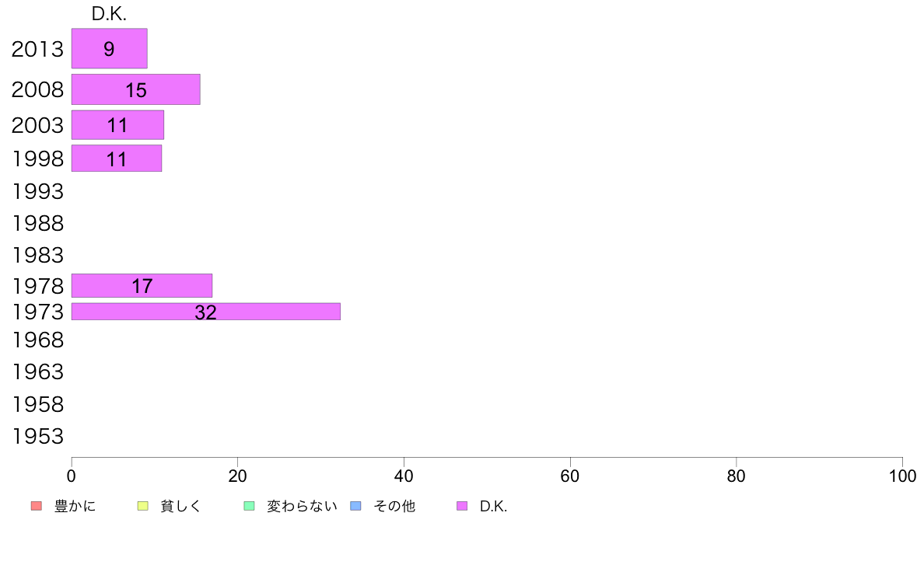Click the D.K. column header label
The width and height of the screenshot is (924, 572).
pos(109,14)
